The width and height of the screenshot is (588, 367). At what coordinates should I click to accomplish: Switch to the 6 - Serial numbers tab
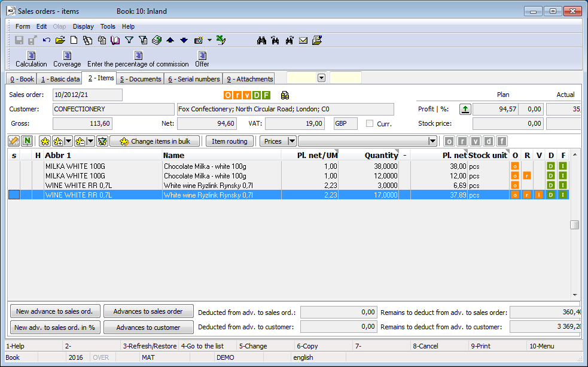pyautogui.click(x=194, y=79)
